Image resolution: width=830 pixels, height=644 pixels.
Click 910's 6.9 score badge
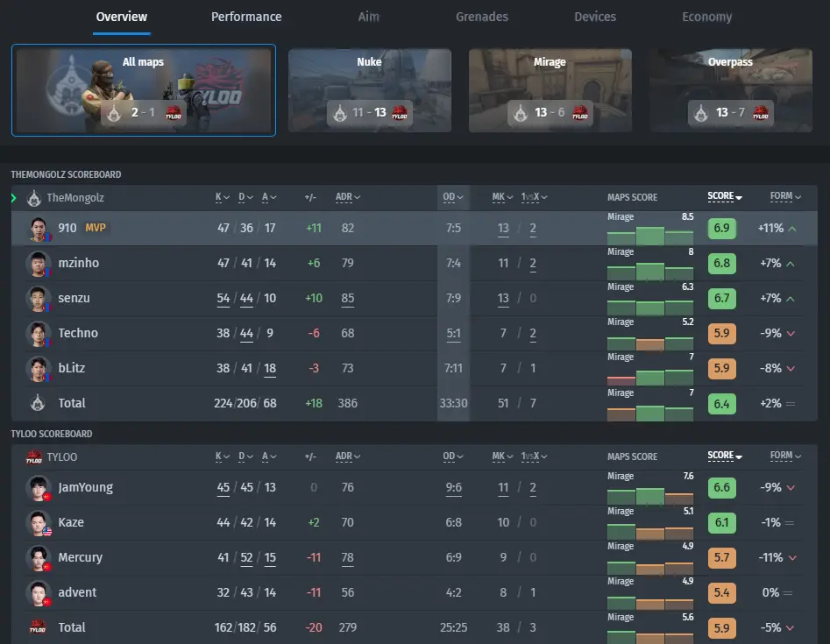tap(721, 228)
